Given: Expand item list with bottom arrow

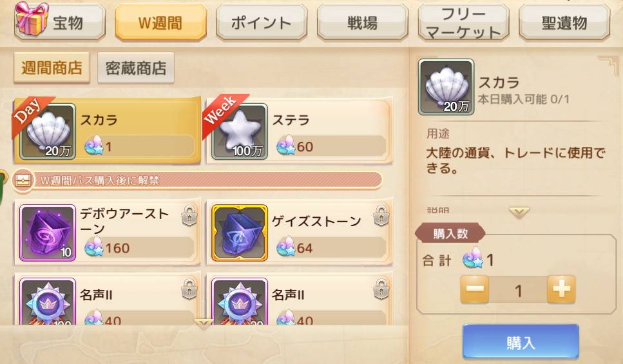Looking at the screenshot, I should coord(204,324).
